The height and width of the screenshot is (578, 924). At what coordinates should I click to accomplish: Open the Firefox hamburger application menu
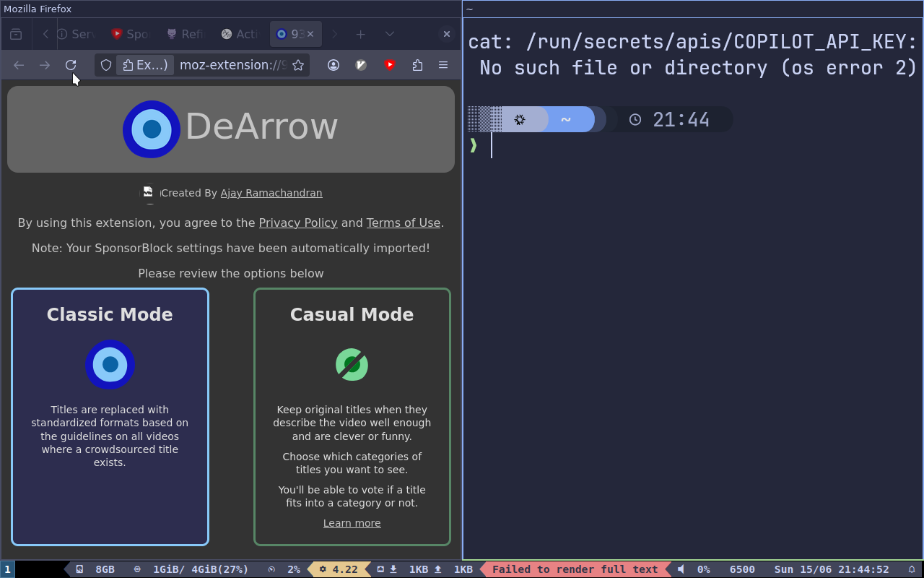(443, 65)
